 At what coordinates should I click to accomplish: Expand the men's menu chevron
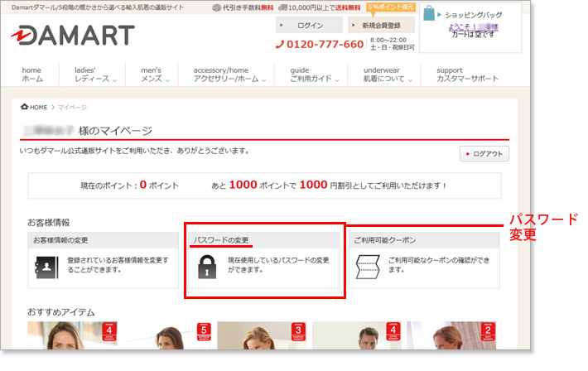click(167, 79)
